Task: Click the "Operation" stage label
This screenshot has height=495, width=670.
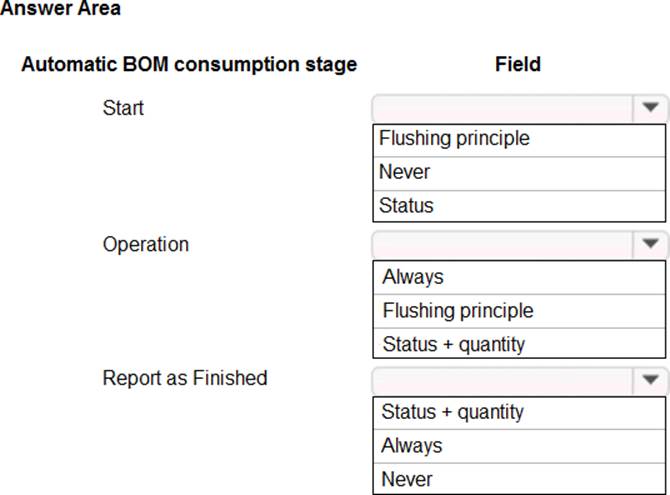Action: [x=145, y=244]
